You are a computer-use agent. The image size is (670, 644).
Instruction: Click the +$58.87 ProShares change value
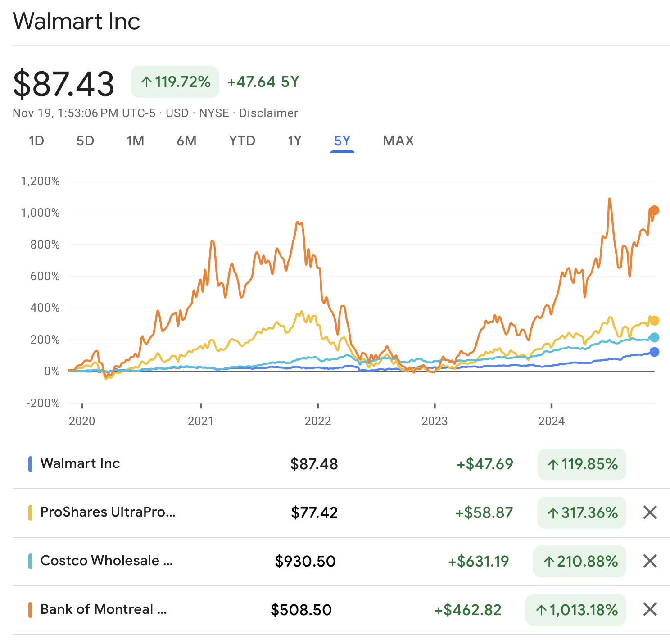484,512
